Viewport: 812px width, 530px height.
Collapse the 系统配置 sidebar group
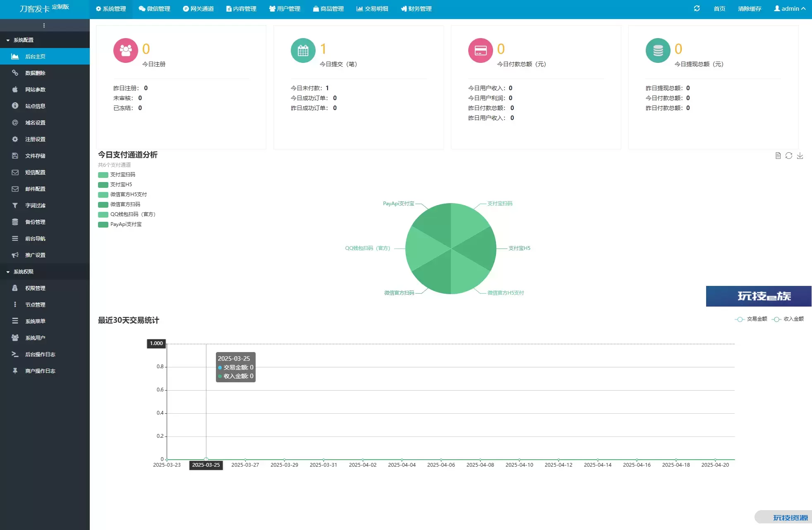pyautogui.click(x=24, y=40)
